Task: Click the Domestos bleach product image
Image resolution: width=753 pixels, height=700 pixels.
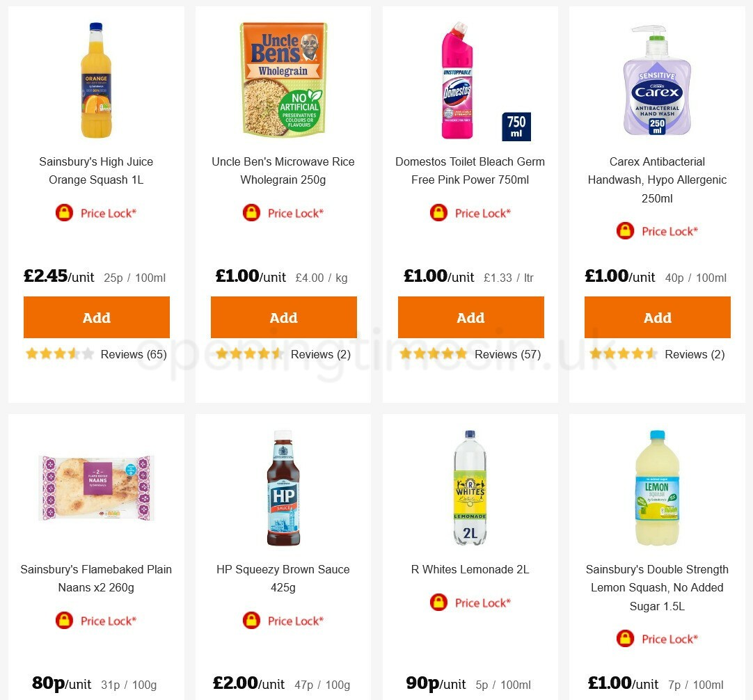Action: click(459, 79)
